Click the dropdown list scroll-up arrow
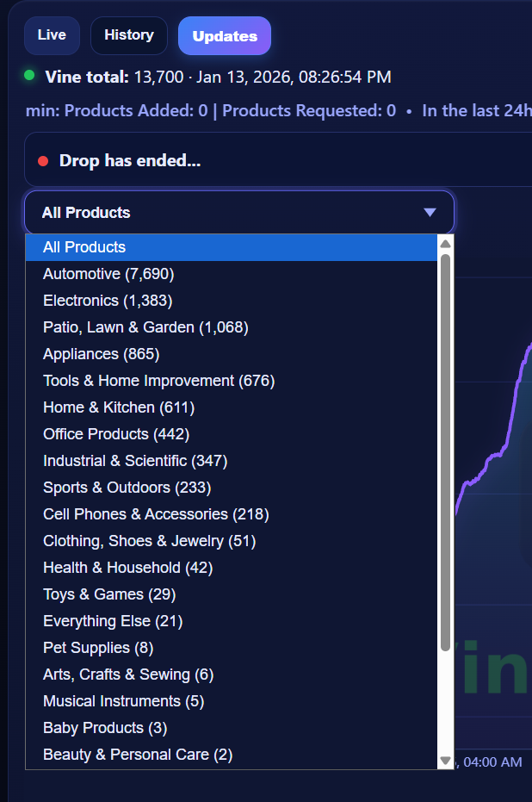Screen dimensions: 532x802 click(x=445, y=244)
